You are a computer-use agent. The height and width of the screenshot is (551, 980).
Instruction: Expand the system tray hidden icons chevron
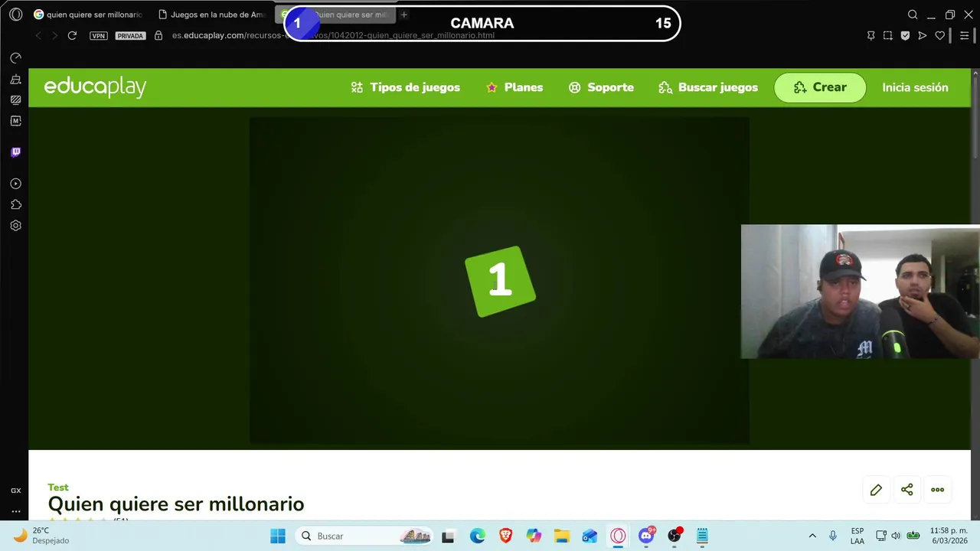coord(812,536)
